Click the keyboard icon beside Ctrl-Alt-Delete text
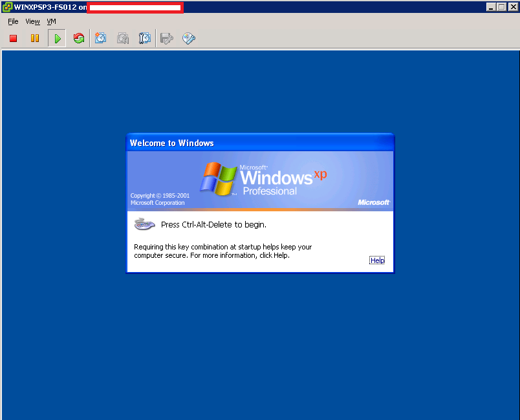Screen dimensions: 520x420 145,224
